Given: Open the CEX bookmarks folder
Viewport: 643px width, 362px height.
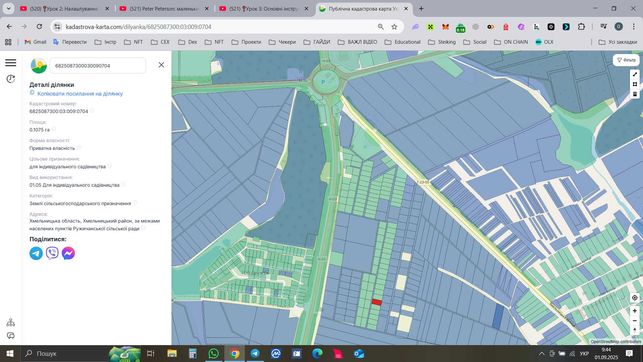Looking at the screenshot, I should [x=160, y=42].
